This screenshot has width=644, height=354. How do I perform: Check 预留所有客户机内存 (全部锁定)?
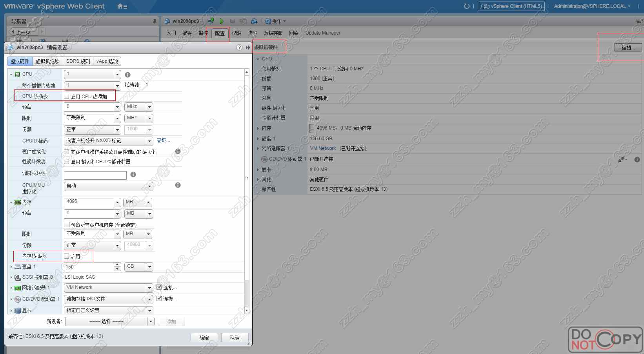pyautogui.click(x=67, y=224)
